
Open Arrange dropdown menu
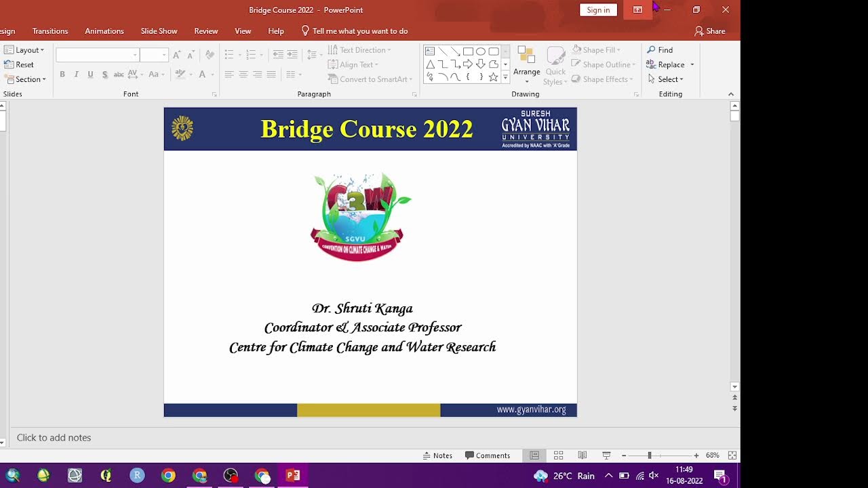coord(526,65)
